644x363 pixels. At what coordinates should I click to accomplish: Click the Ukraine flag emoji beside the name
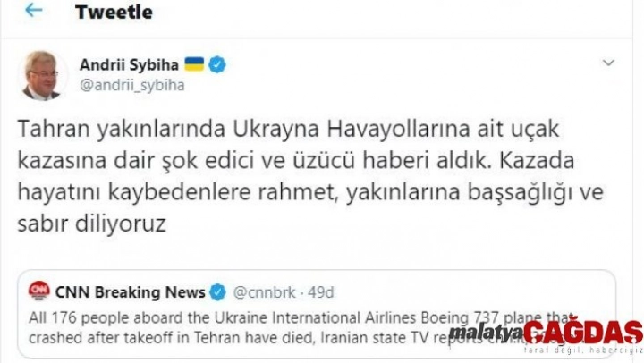coord(194,64)
